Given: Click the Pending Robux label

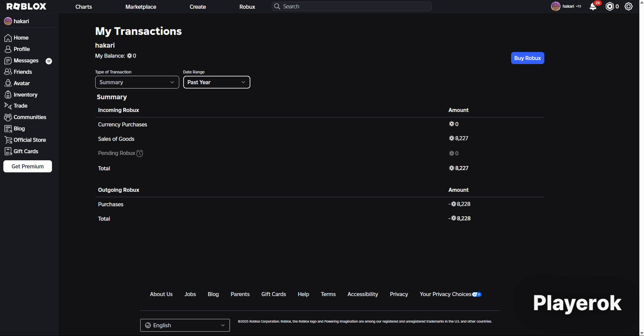Looking at the screenshot, I should pos(116,153).
